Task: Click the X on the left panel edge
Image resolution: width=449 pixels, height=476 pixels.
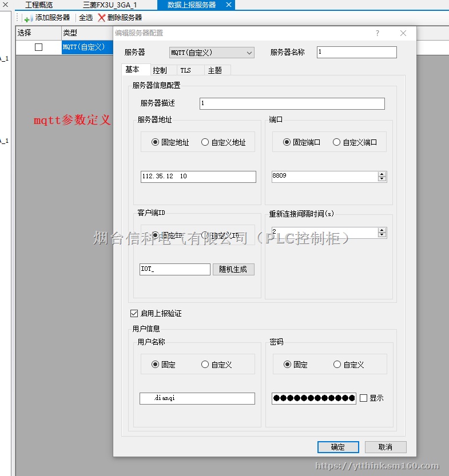Action: [x=6, y=5]
